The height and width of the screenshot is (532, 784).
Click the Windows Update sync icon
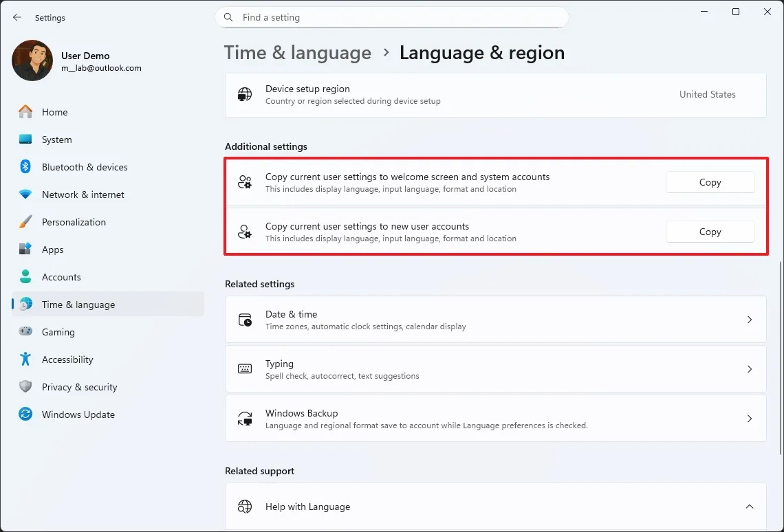[25, 414]
